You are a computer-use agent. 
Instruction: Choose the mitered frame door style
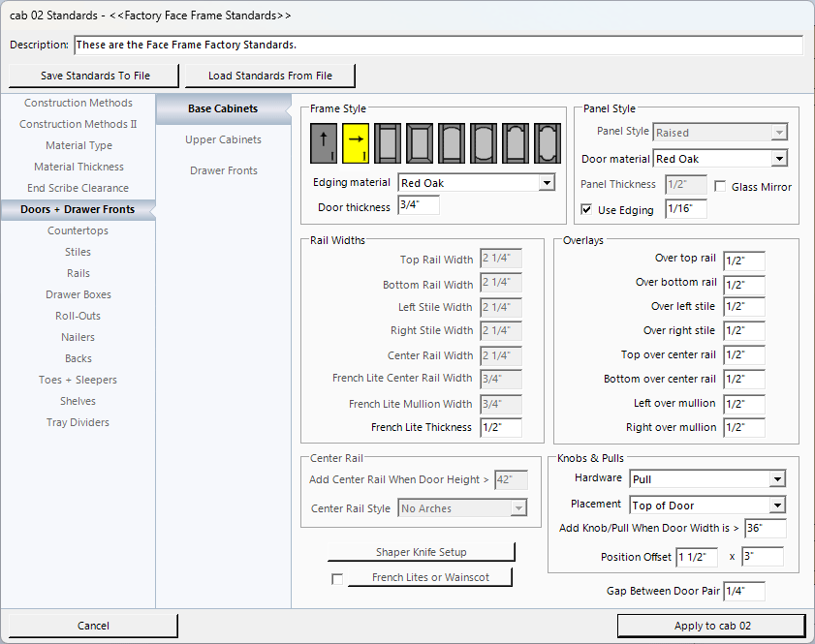[420, 144]
